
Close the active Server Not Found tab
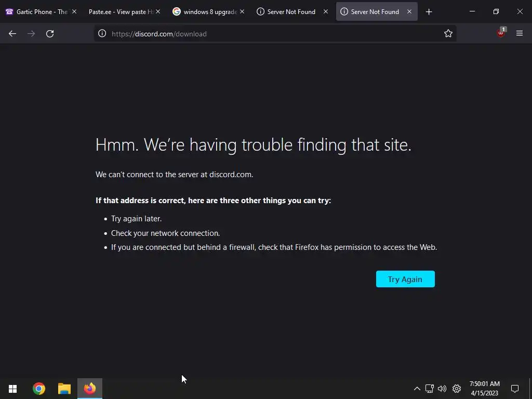click(x=409, y=11)
